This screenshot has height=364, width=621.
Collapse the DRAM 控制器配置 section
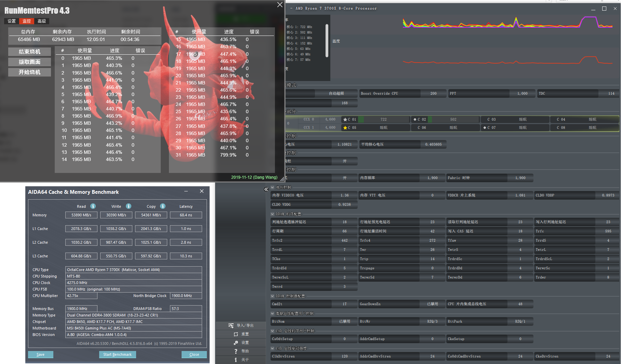click(x=273, y=296)
